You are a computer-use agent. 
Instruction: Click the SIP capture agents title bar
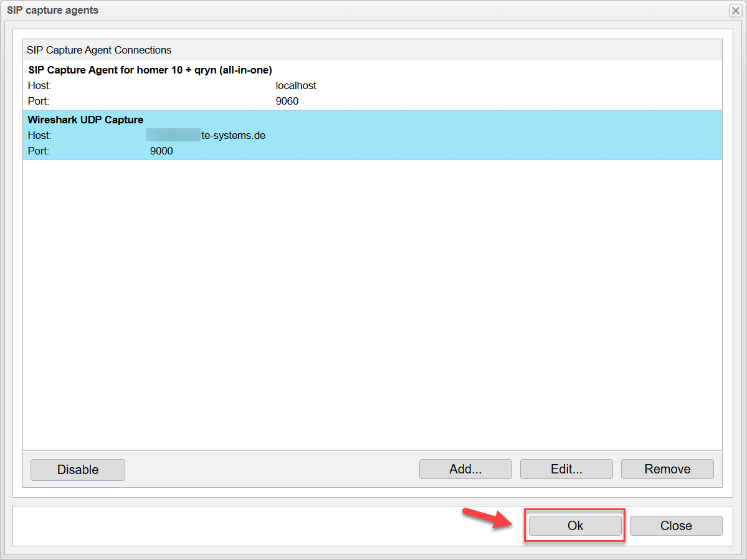coord(53,11)
